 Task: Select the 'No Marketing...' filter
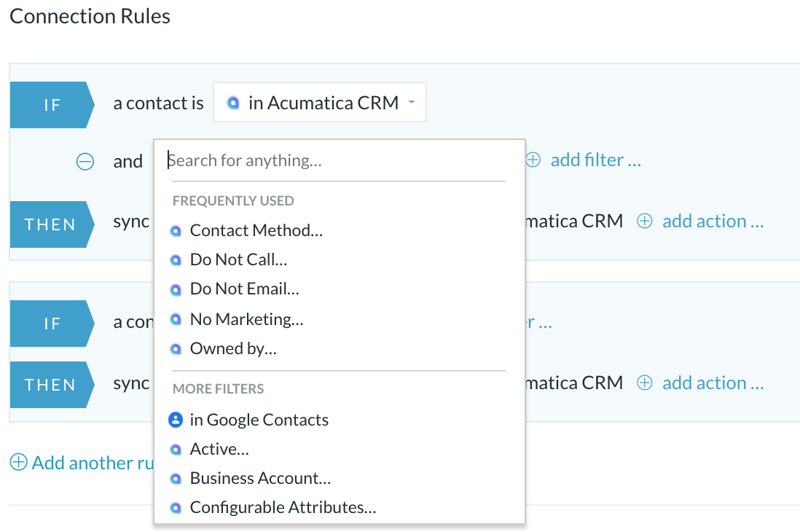246,319
